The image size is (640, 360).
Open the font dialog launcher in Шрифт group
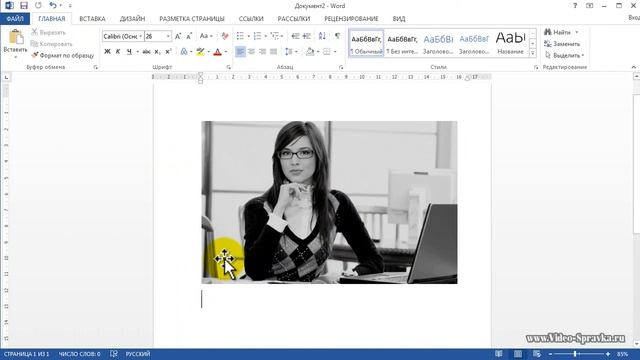228,67
